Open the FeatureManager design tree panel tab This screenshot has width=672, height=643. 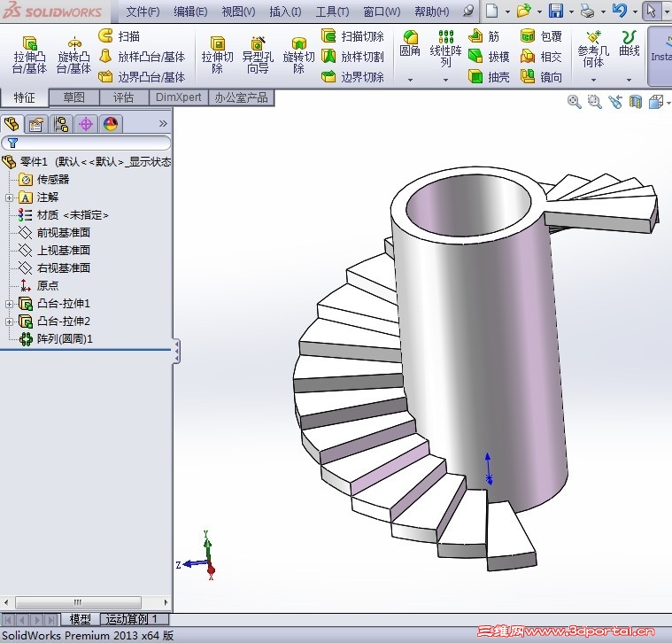point(12,124)
